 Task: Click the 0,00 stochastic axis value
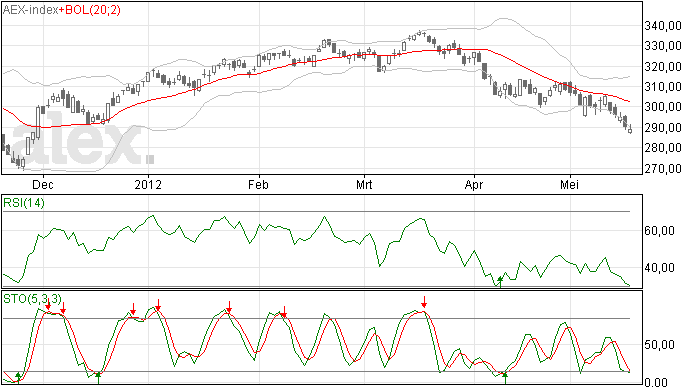click(x=656, y=382)
